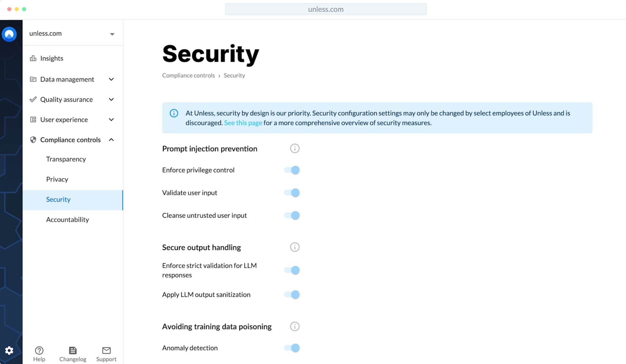The image size is (626, 364).
Task: Click the browser address bar
Action: [325, 9]
